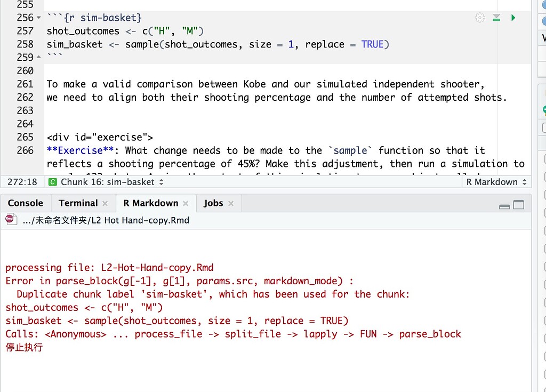The image size is (546, 392).
Task: Toggle the fold arrow at line 259
Action: tap(38, 57)
